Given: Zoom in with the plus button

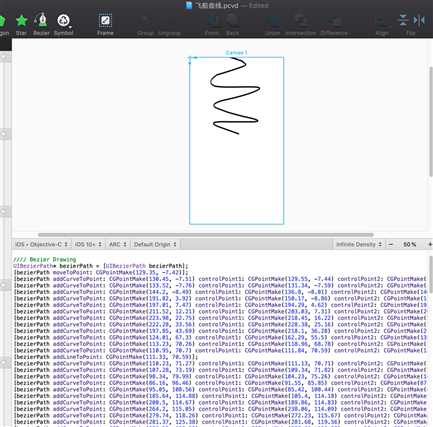Looking at the screenshot, I should 430,244.
